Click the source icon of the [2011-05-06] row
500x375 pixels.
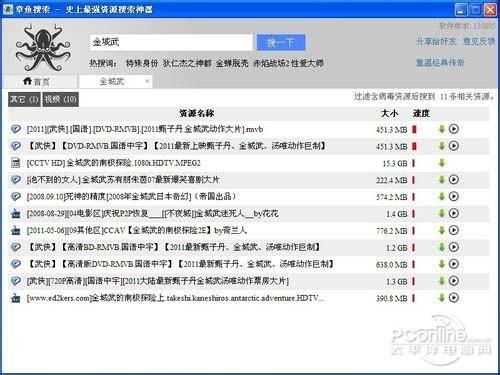pos(15,230)
